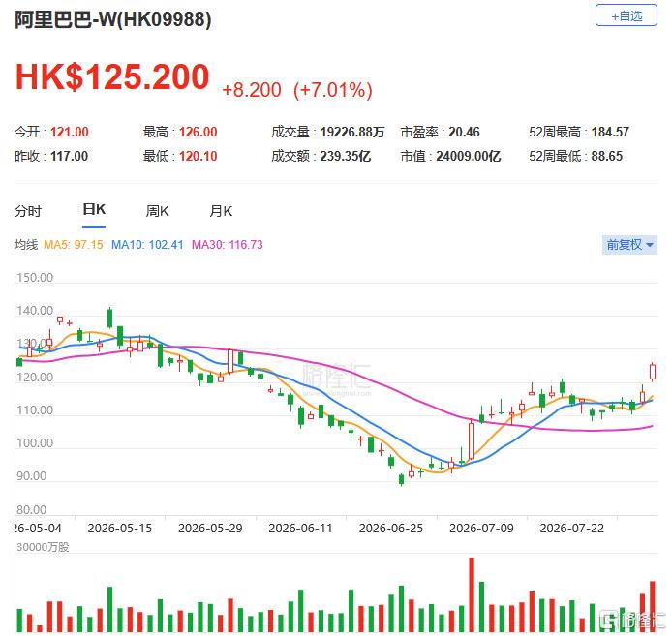
Task: Switch to the 分时 intraday tab
Action: click(28, 211)
